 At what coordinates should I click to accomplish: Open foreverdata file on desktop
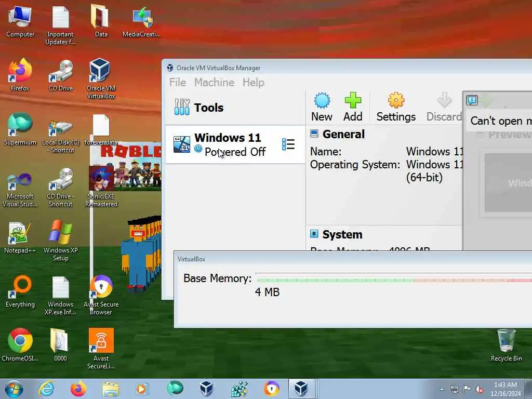pyautogui.click(x=101, y=130)
